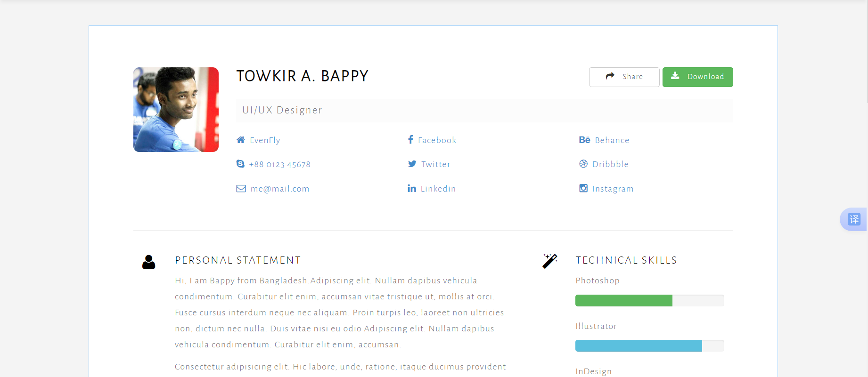Open the Instagram profile link text
Screen dimensions: 868x377
coord(613,189)
